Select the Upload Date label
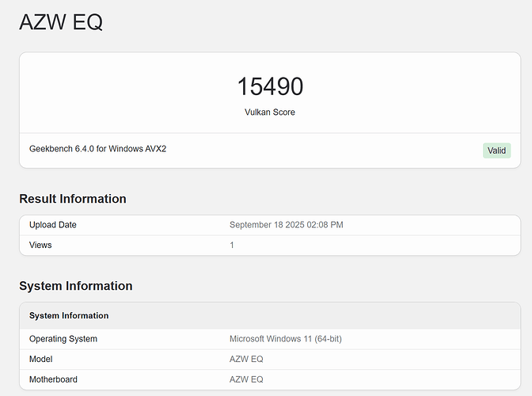 [53, 225]
